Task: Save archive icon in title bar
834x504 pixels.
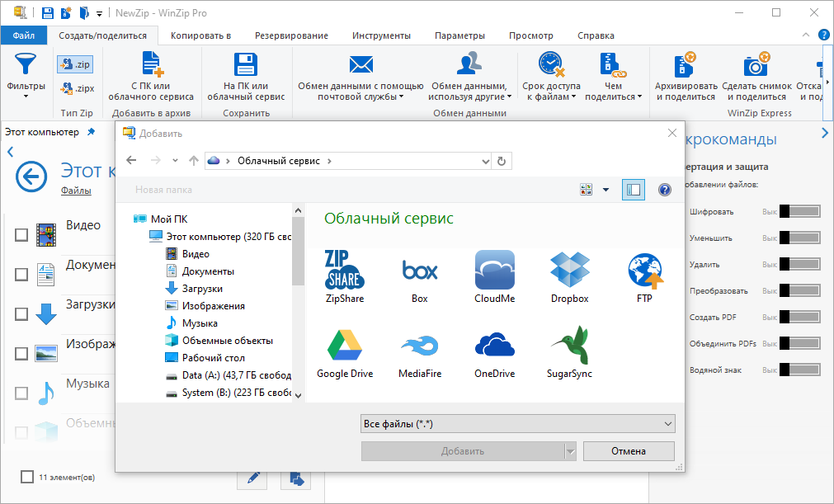Action: (48, 12)
